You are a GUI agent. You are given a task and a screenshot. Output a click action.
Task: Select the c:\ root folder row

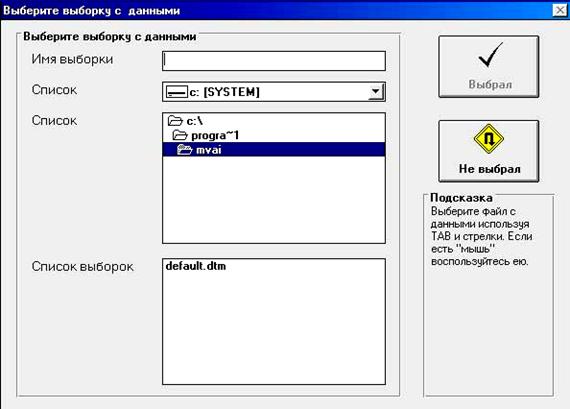click(274, 121)
